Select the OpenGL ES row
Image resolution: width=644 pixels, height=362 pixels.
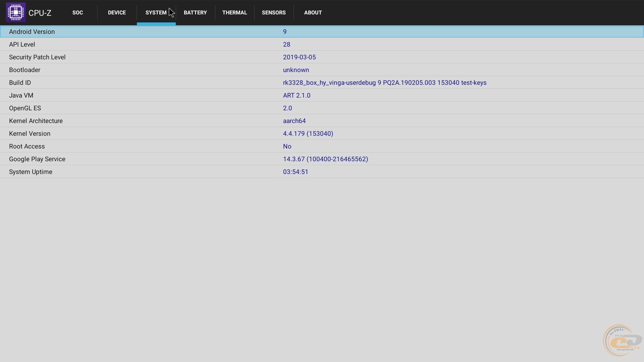[x=25, y=108]
